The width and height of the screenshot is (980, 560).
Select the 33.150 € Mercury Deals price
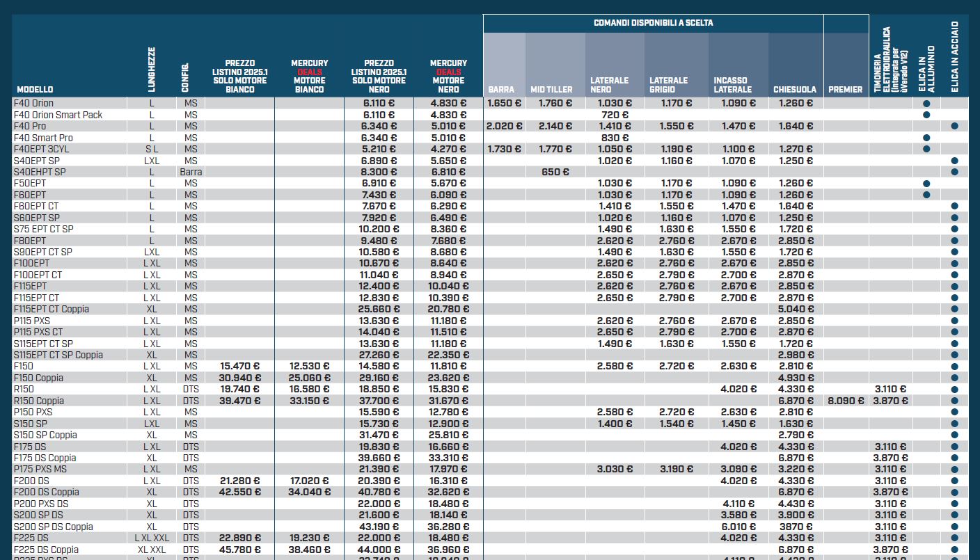[x=310, y=401]
